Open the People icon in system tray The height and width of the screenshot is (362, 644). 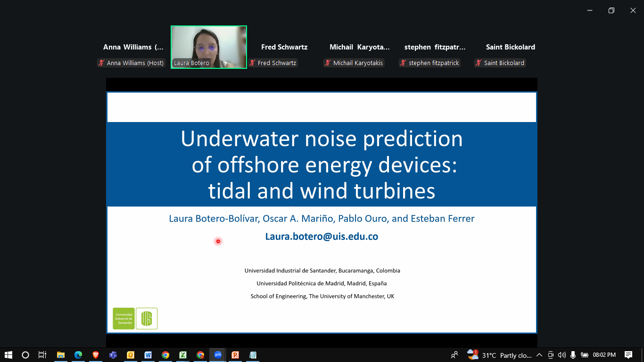[x=454, y=355]
